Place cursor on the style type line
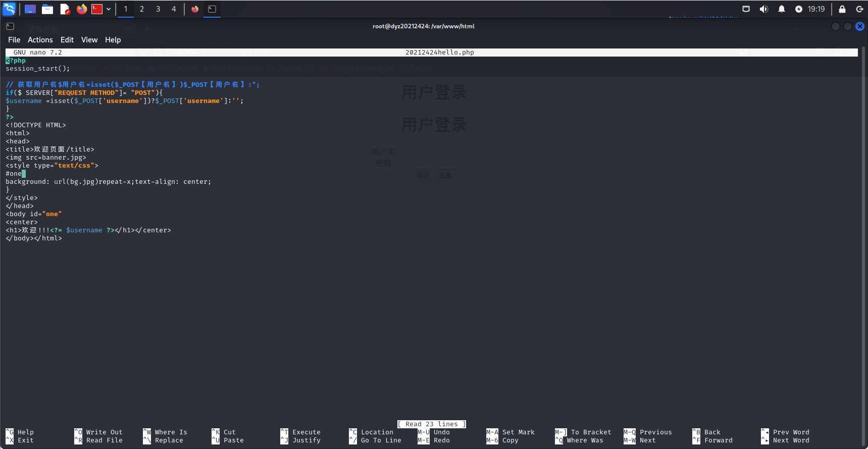Screen dimensions: 868x449 click(x=52, y=166)
